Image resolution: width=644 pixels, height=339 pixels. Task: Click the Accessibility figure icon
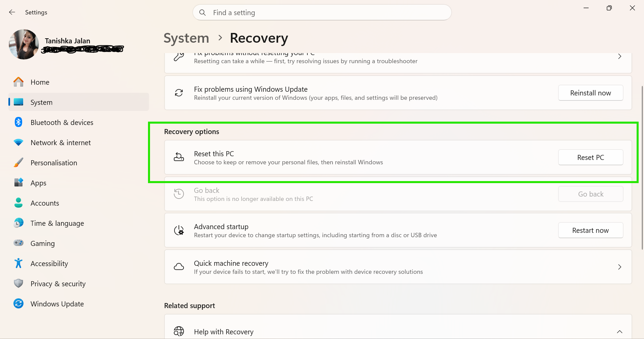18,263
